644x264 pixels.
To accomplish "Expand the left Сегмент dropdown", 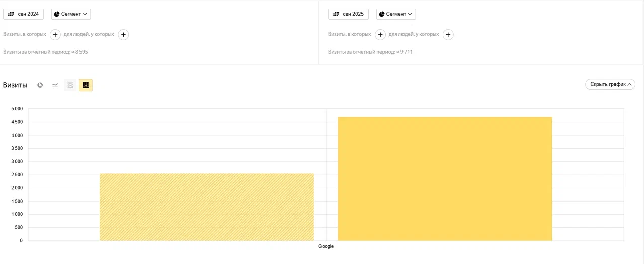I will tap(71, 14).
